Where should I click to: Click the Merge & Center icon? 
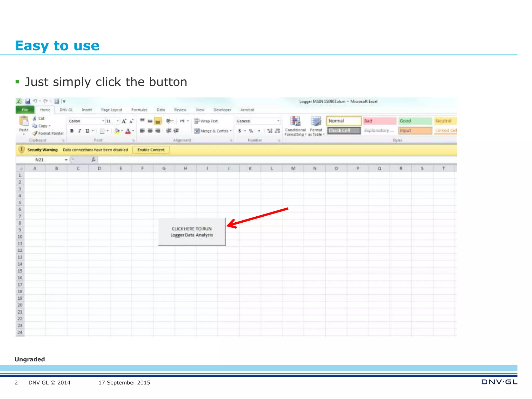(197, 131)
